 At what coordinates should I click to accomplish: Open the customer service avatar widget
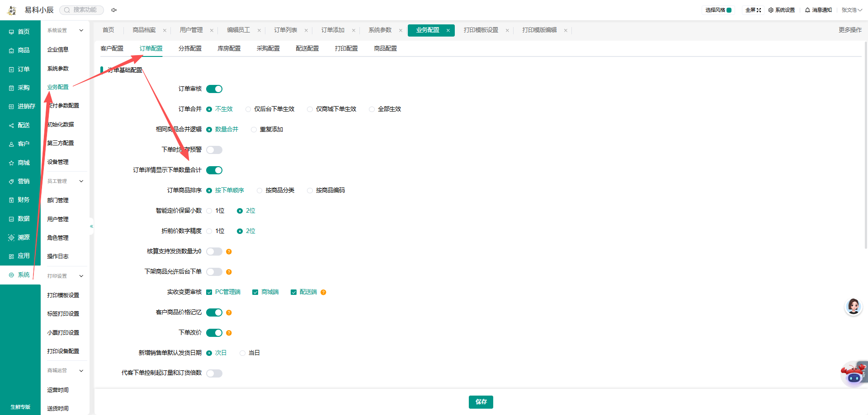click(853, 307)
